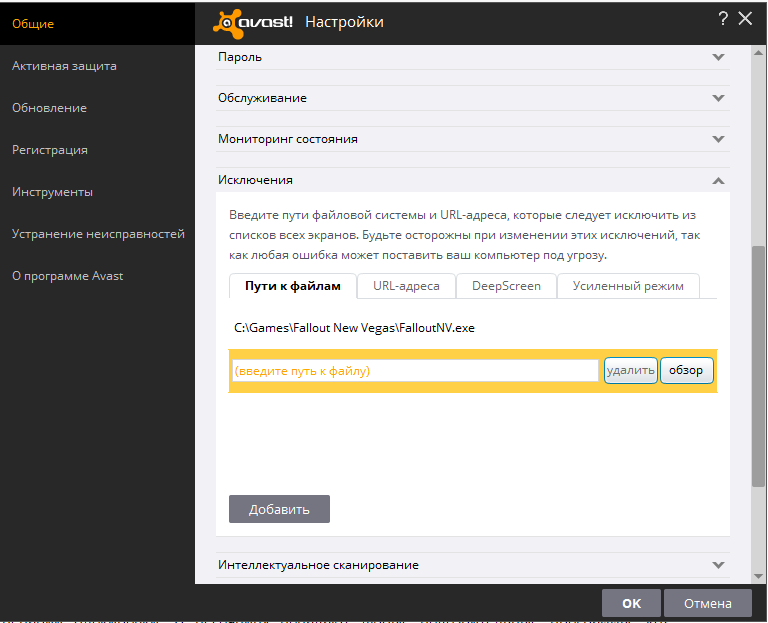The image size is (768, 623).
Task: Expand the Обслуживание section
Action: [x=717, y=98]
